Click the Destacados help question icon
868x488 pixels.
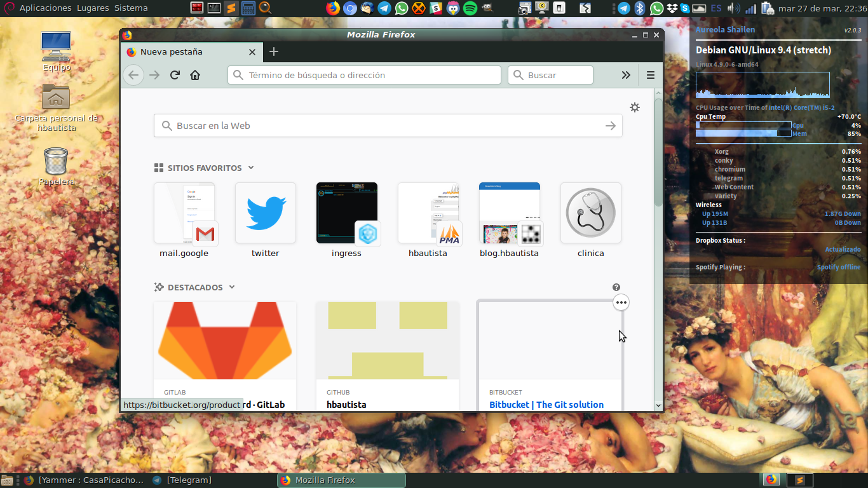coord(616,287)
